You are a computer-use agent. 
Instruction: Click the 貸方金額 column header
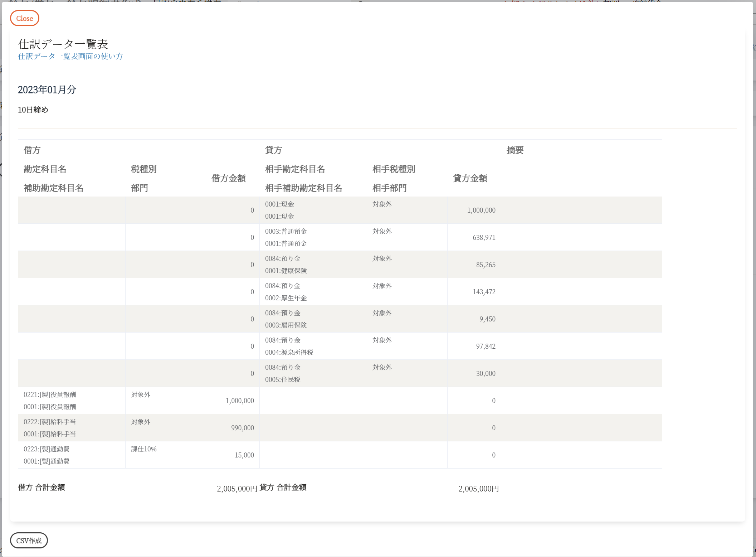470,178
